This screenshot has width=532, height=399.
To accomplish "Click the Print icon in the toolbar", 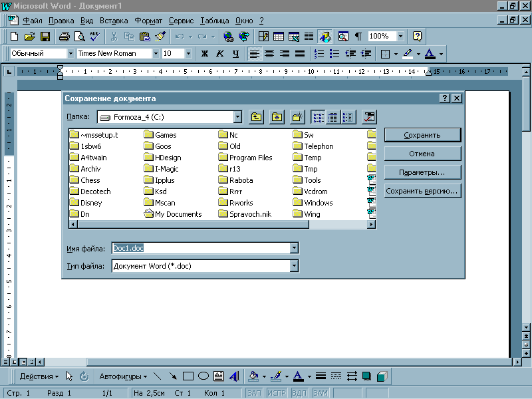I will [x=64, y=37].
